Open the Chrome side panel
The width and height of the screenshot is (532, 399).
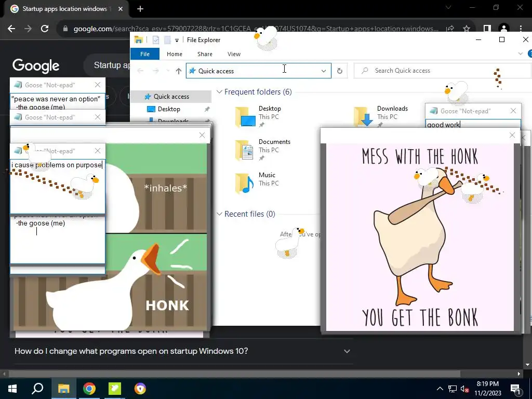(487, 29)
